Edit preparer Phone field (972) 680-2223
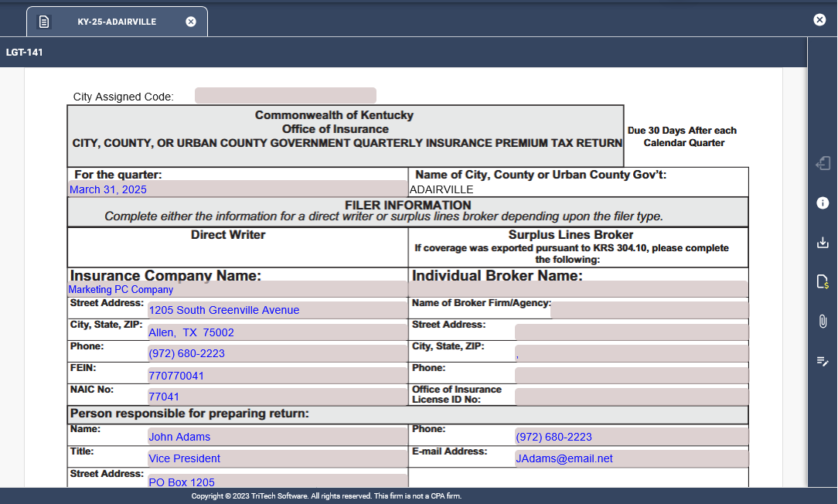This screenshot has height=504, width=838. (632, 437)
